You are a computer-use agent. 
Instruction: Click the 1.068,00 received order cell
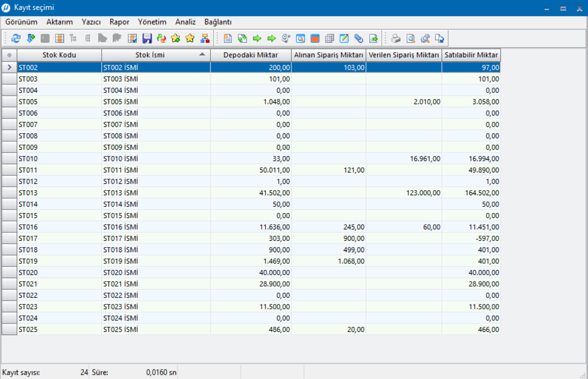pyautogui.click(x=329, y=261)
